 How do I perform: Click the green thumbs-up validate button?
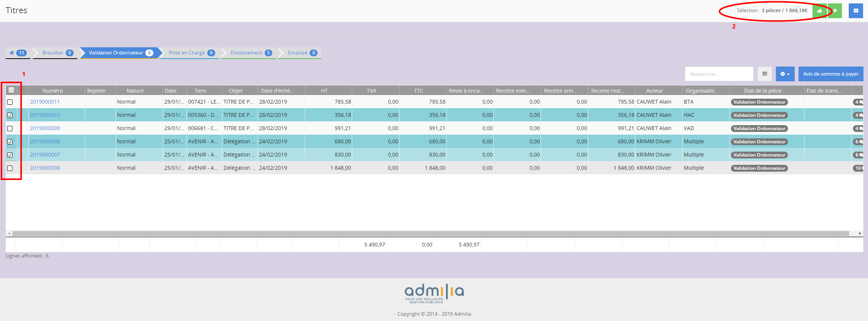(x=819, y=11)
